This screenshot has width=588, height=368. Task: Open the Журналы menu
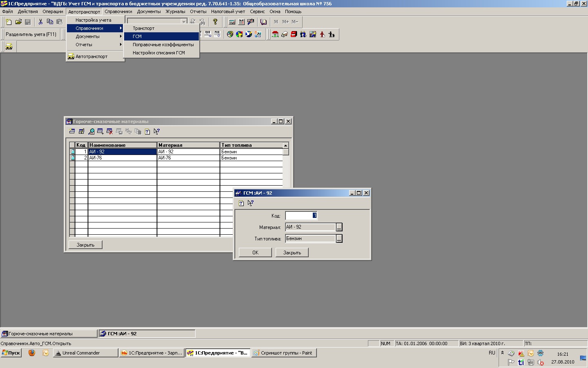coord(175,11)
